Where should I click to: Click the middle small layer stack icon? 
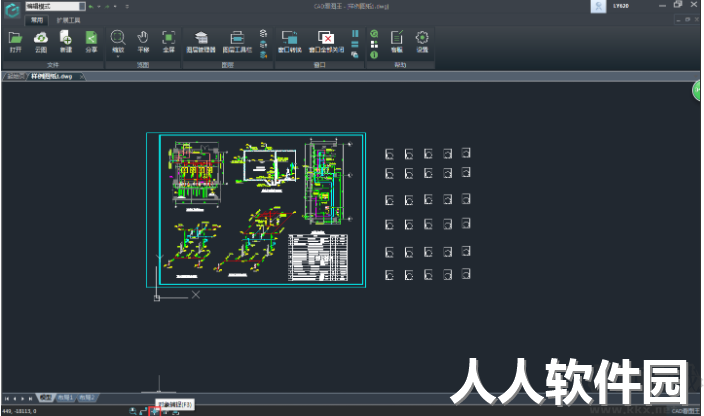[x=264, y=44]
